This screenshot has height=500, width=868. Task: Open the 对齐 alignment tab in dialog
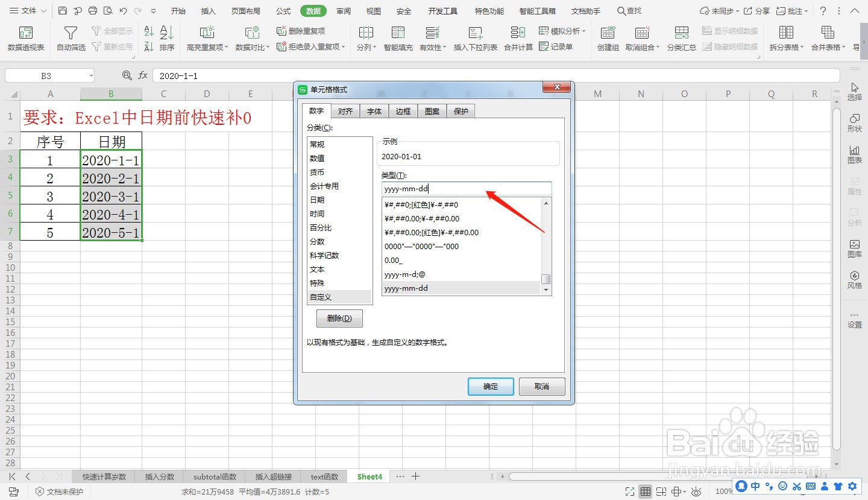click(345, 111)
